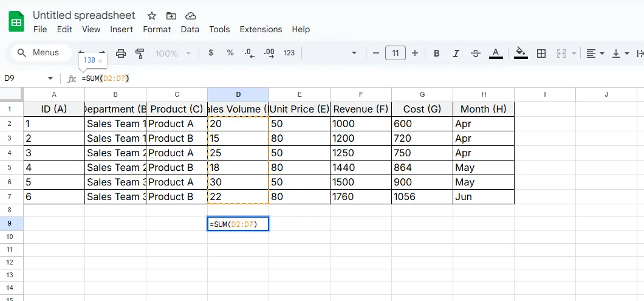Screen dimensions: 644x301
Task: Open the font family dropdown
Action: tap(354, 54)
